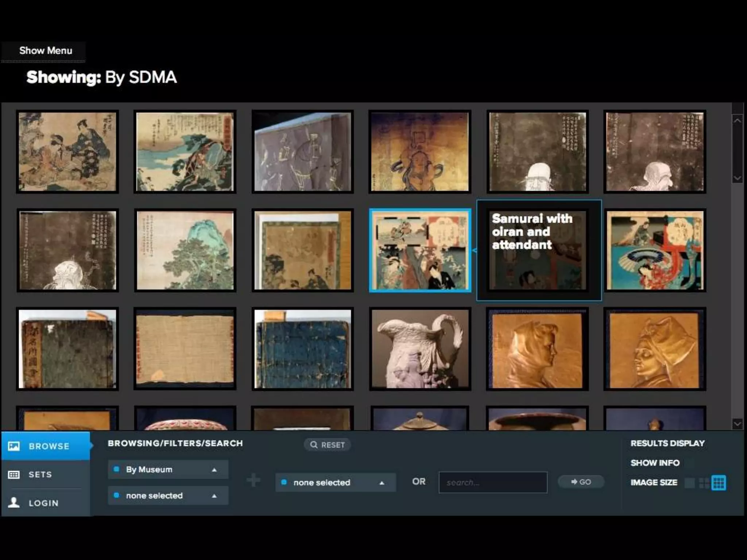
Task: Open the highlighted Samurai with oiran thumbnail
Action: coord(420,250)
